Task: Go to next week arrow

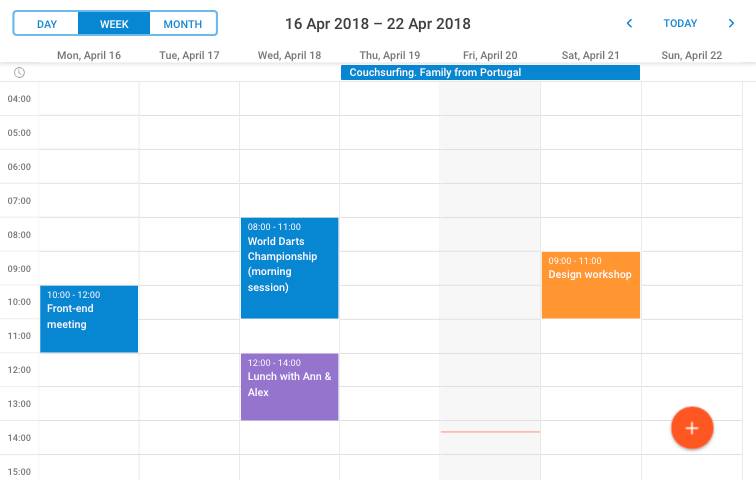Action: click(x=731, y=23)
